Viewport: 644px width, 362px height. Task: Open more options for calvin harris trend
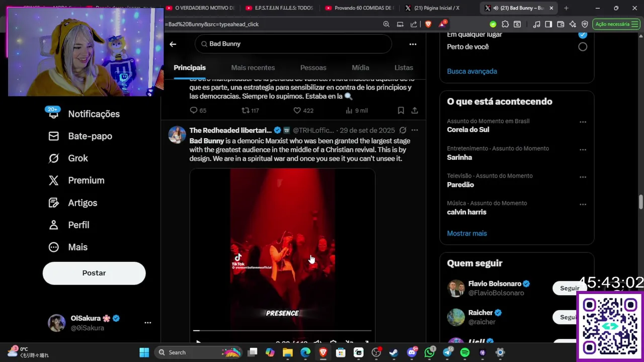point(583,205)
